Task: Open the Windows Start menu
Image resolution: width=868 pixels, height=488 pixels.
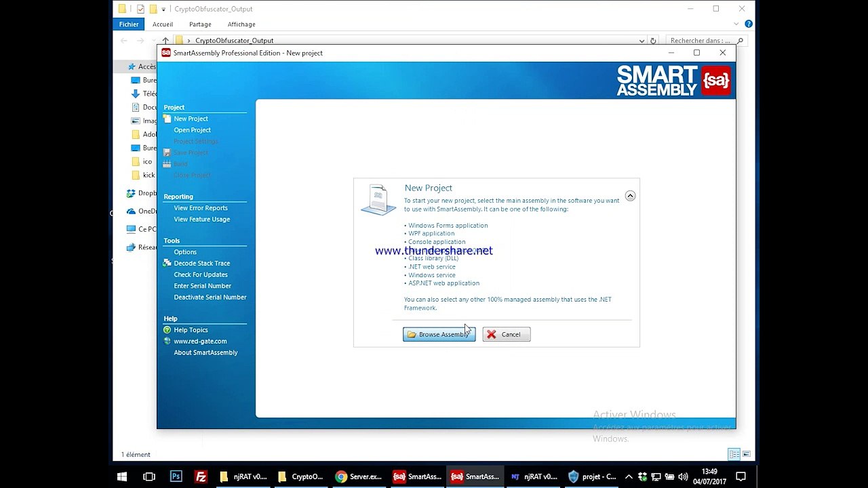Action: (123, 476)
